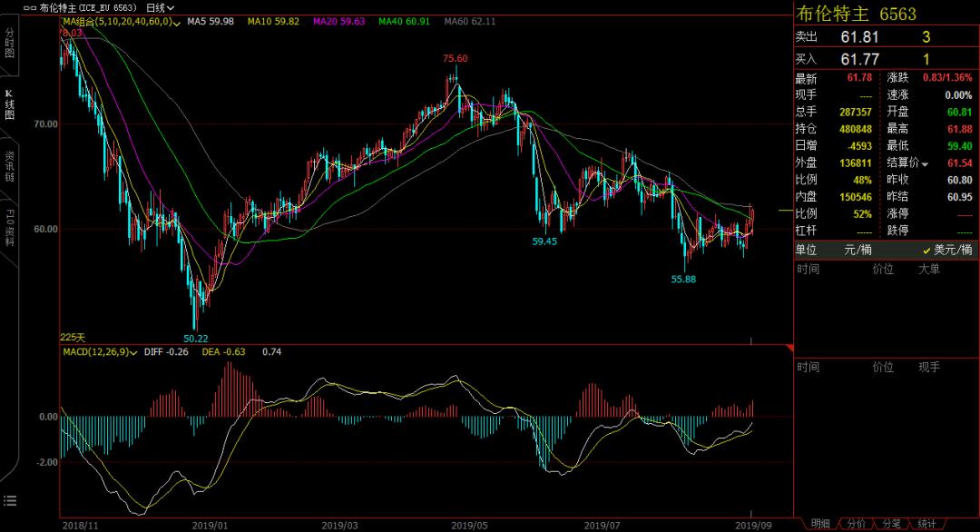Image resolution: width=980 pixels, height=532 pixels.
Task: Open the 分时图 side tab
Action: coord(10,43)
